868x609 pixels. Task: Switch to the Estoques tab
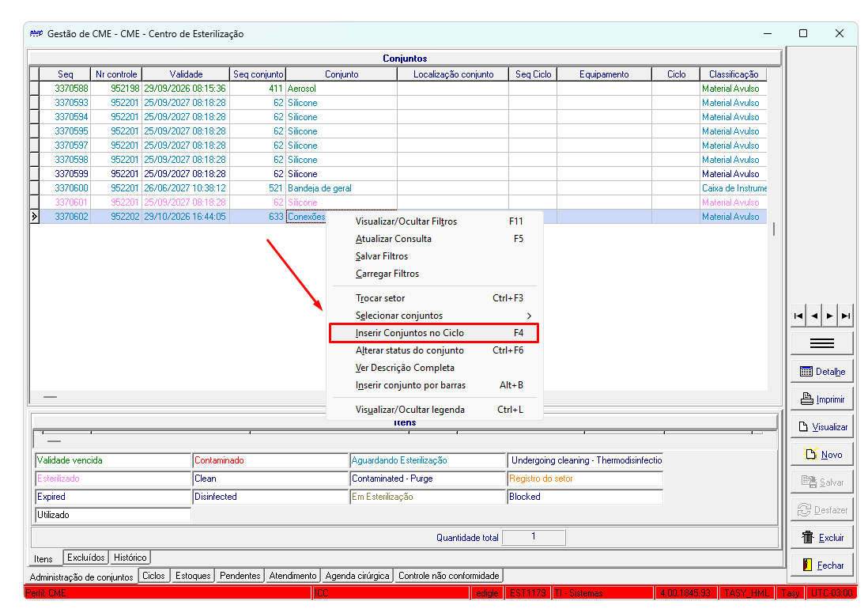click(x=193, y=576)
